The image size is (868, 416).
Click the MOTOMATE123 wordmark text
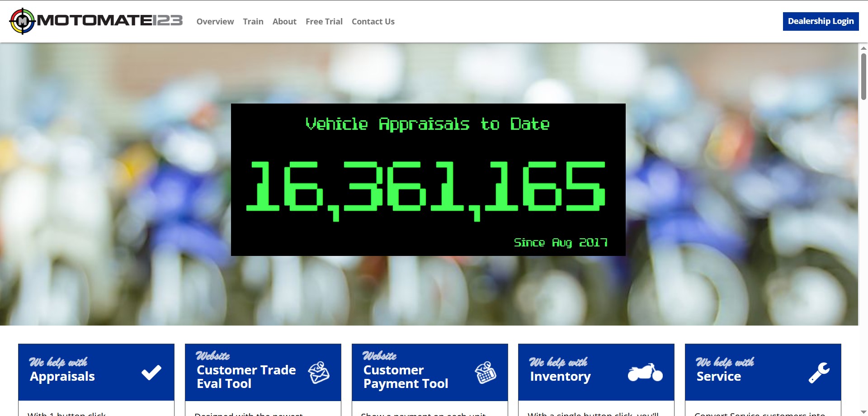point(110,21)
